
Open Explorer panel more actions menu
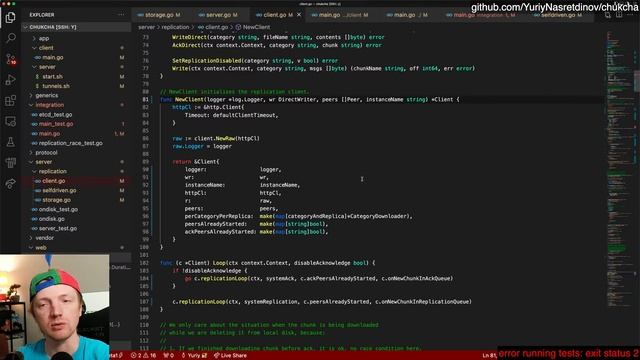point(121,15)
